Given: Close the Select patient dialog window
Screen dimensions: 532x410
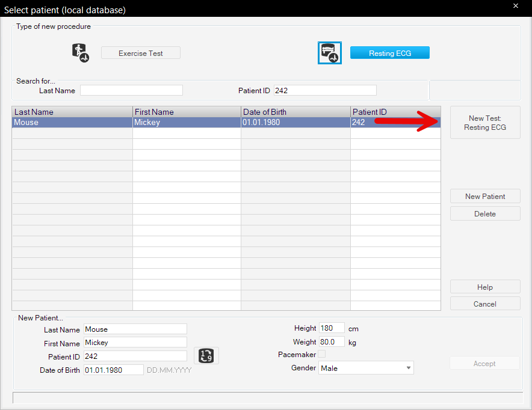Looking at the screenshot, I should [515, 5].
